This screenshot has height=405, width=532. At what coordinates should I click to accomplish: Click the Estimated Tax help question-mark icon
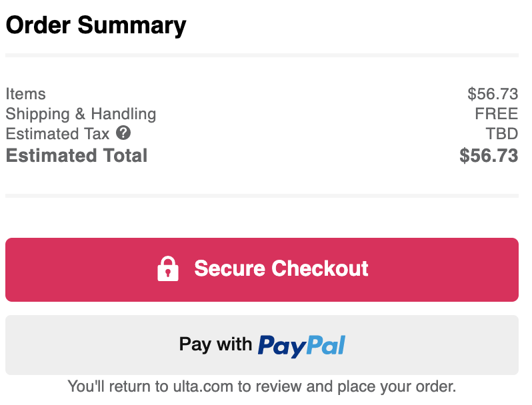pyautogui.click(x=123, y=133)
